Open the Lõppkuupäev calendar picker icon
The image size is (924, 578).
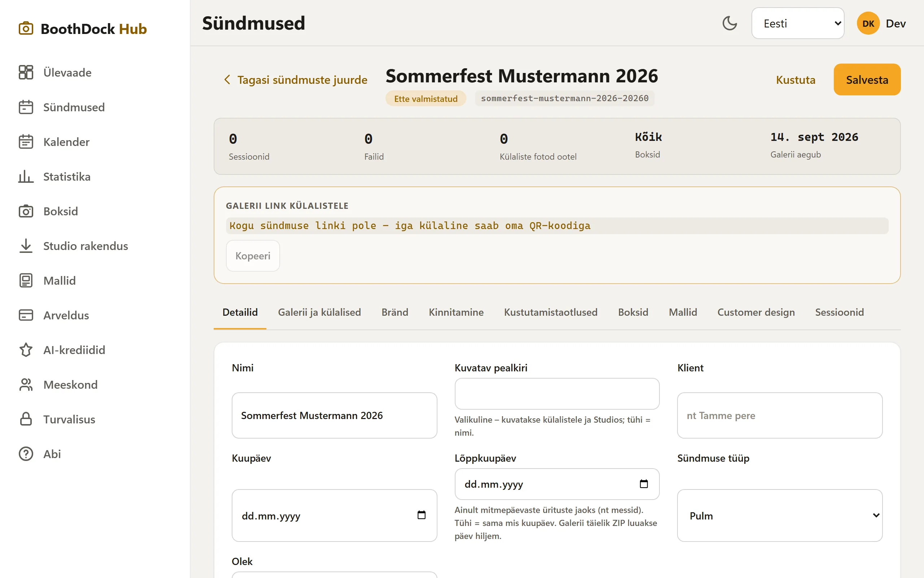(644, 484)
